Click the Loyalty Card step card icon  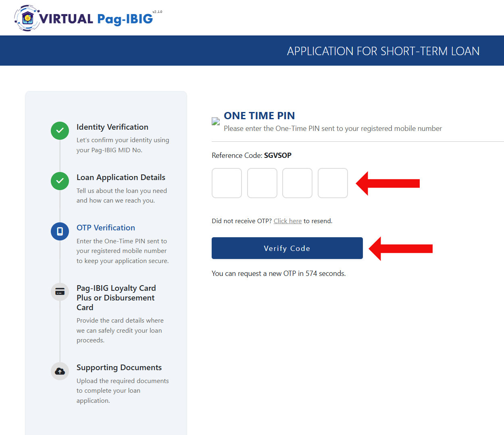click(60, 292)
